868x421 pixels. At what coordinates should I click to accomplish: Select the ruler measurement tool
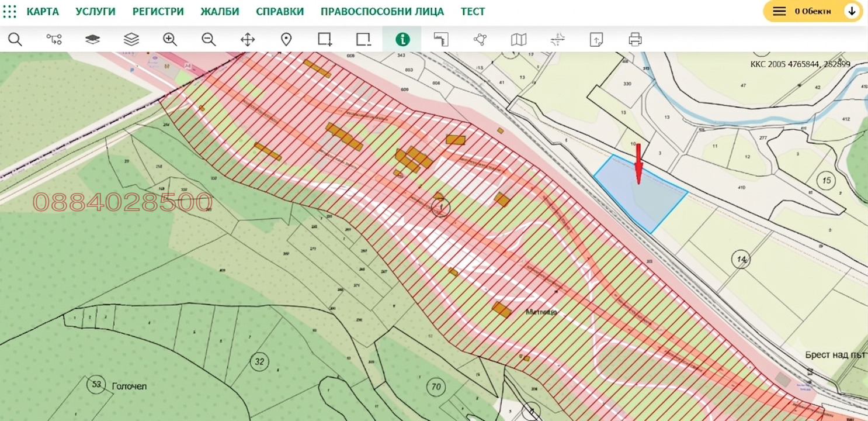tap(441, 39)
